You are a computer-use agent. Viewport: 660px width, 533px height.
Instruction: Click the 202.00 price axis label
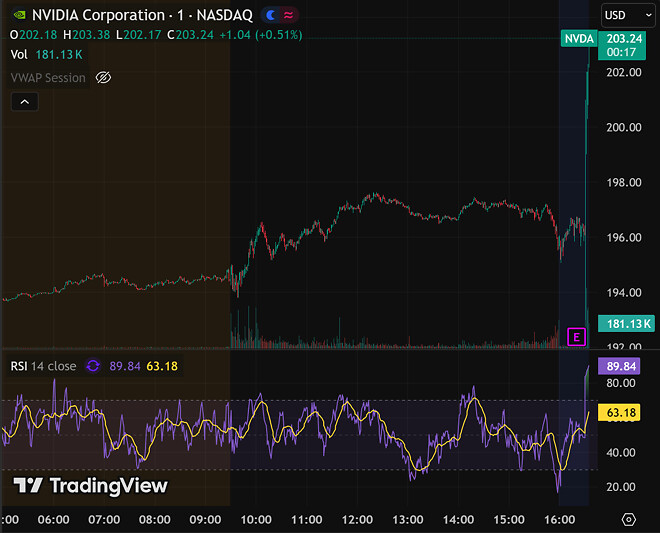click(x=624, y=72)
